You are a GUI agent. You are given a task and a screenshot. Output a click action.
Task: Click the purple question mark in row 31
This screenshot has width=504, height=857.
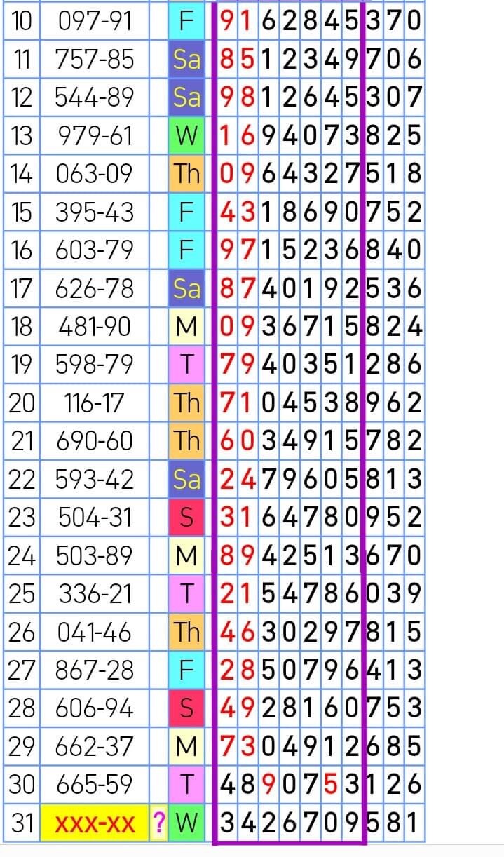point(159,822)
